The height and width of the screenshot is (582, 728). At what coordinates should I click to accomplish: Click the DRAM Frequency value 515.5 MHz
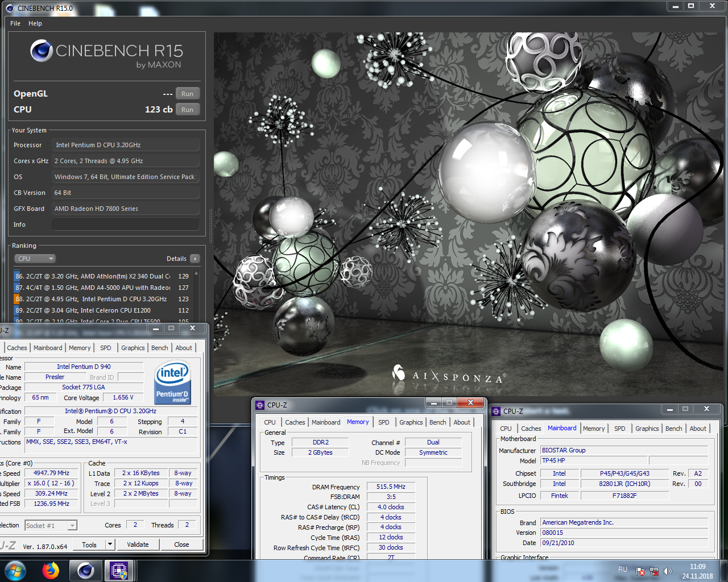click(x=391, y=487)
